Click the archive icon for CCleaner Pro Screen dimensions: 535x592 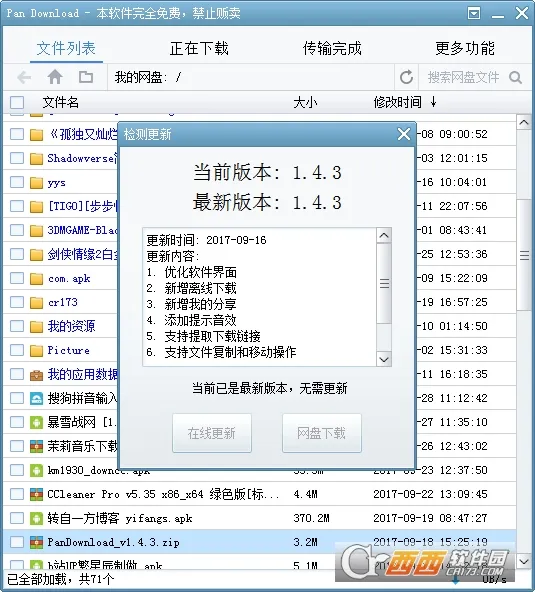coord(36,495)
